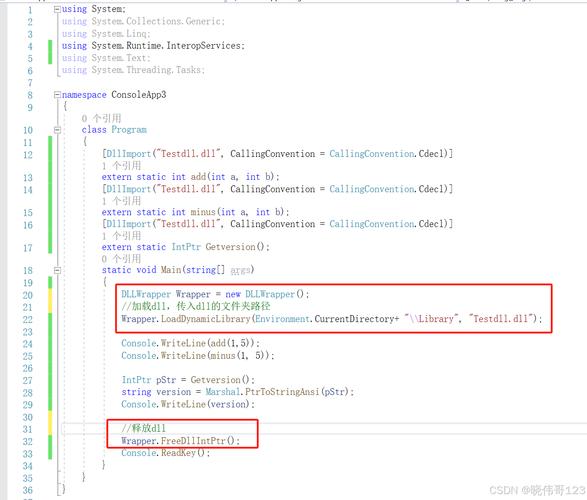The image size is (587, 500).
Task: Click the method name 'add' on line 13
Action: pos(198,177)
